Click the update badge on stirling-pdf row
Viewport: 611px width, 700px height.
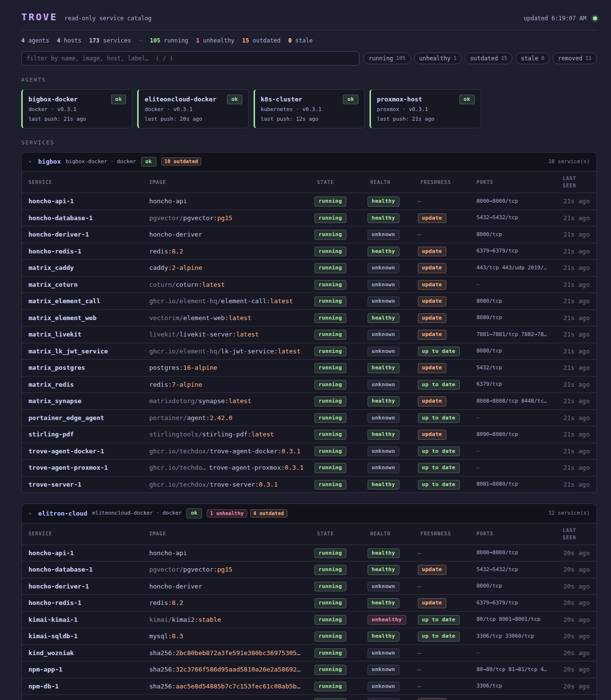coord(432,434)
